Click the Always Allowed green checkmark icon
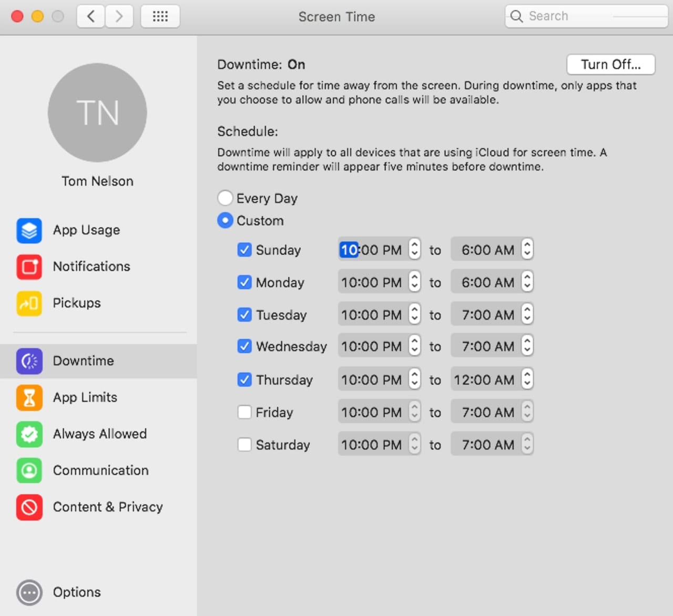This screenshot has width=673, height=616. pyautogui.click(x=29, y=434)
